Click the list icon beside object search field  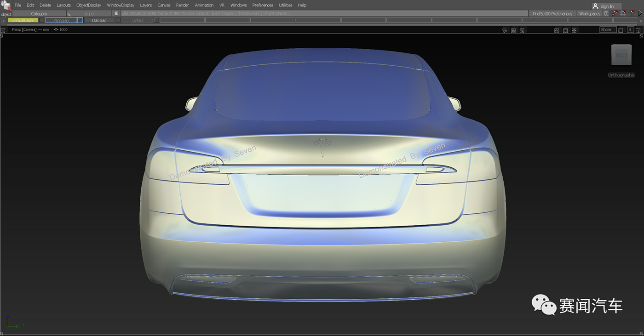(x=116, y=14)
